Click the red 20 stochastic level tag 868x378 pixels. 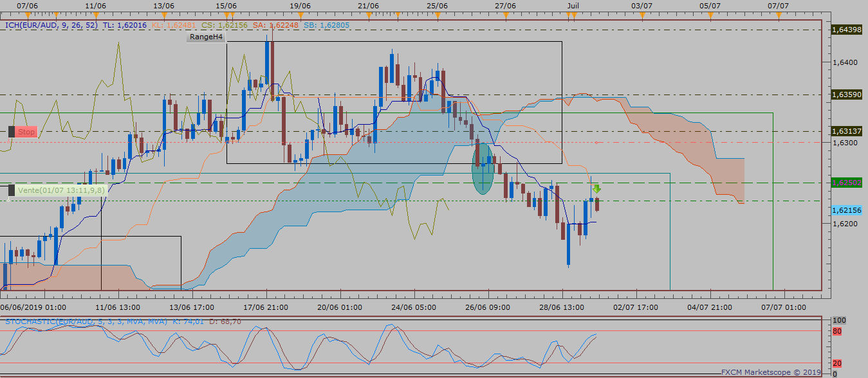[x=837, y=363]
